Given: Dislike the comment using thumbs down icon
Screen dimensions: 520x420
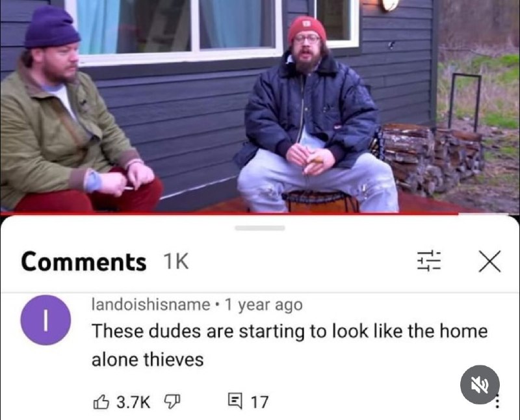Looking at the screenshot, I should click(172, 402).
